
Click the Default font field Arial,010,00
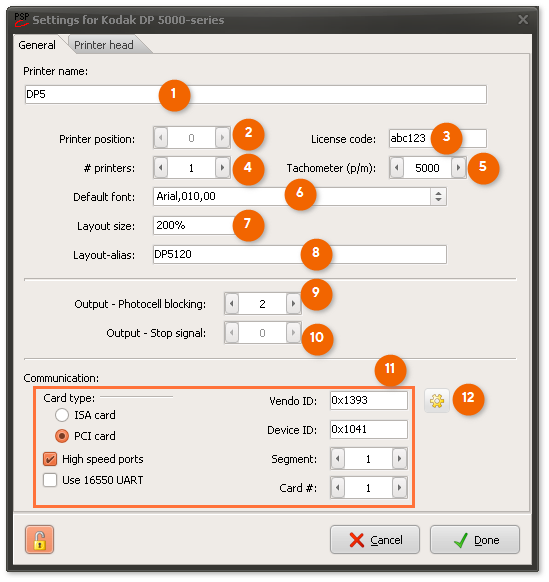[x=292, y=196]
